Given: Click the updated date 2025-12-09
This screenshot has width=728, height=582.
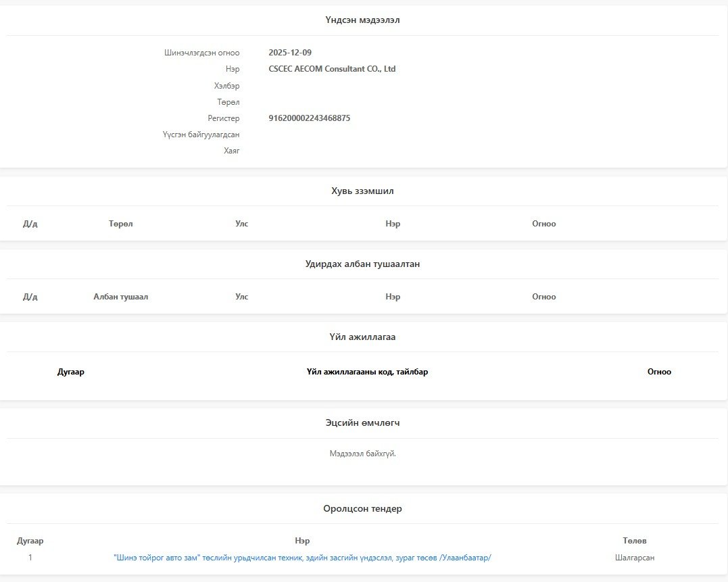Looking at the screenshot, I should tap(290, 53).
